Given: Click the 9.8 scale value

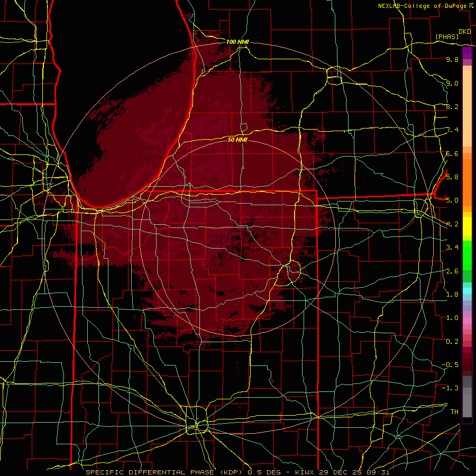Looking at the screenshot, I should pyautogui.click(x=452, y=59).
